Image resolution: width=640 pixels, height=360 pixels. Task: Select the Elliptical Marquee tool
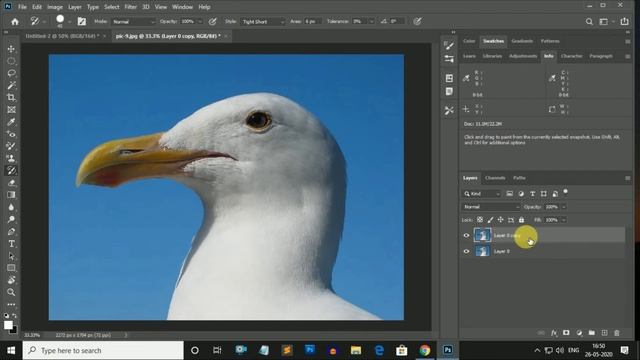(11, 61)
